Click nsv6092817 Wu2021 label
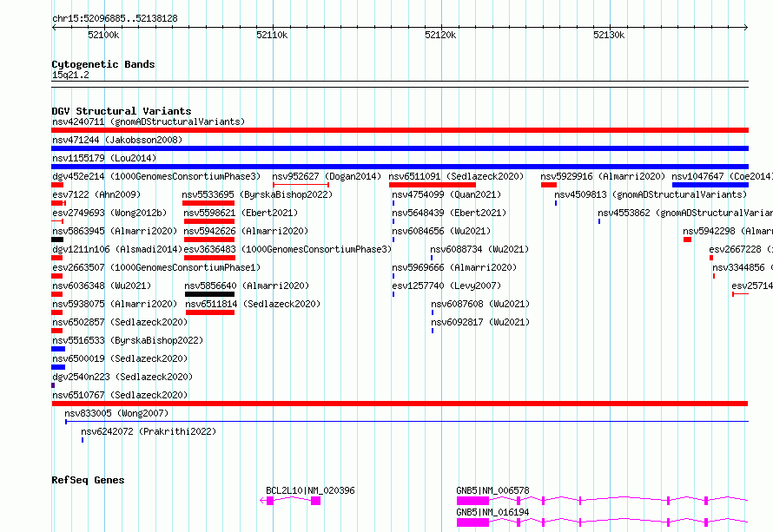 (x=480, y=322)
